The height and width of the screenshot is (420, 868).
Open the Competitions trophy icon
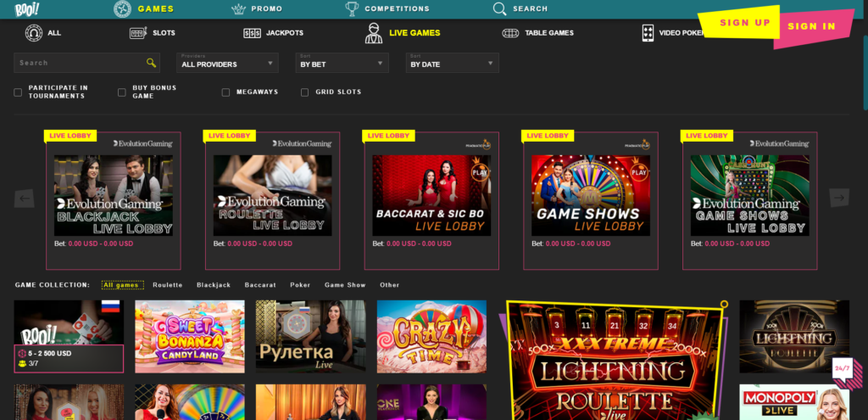pos(352,8)
